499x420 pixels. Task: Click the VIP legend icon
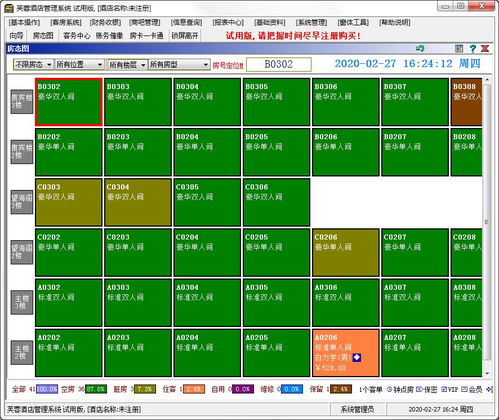tap(444, 389)
